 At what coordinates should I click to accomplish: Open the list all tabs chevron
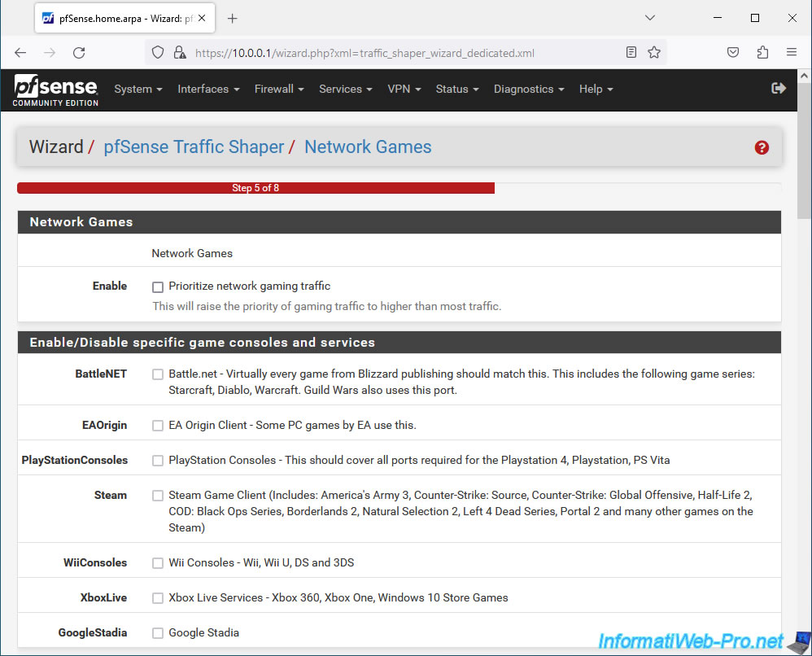[x=650, y=18]
